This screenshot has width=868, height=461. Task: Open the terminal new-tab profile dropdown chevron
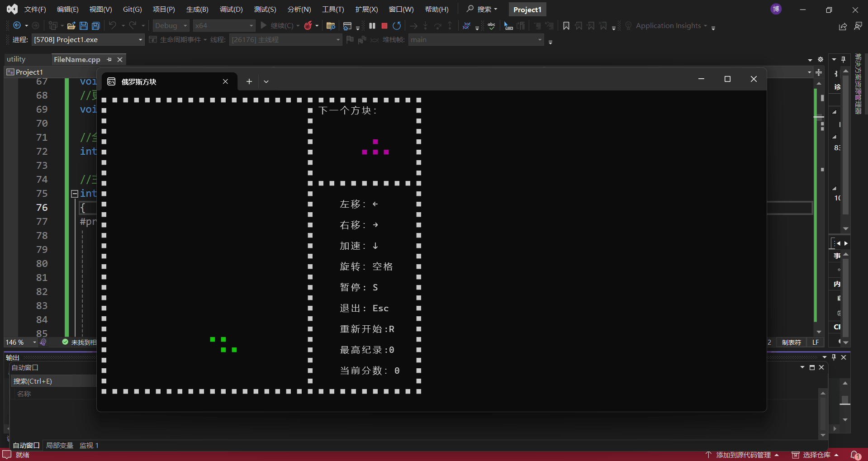tap(266, 81)
